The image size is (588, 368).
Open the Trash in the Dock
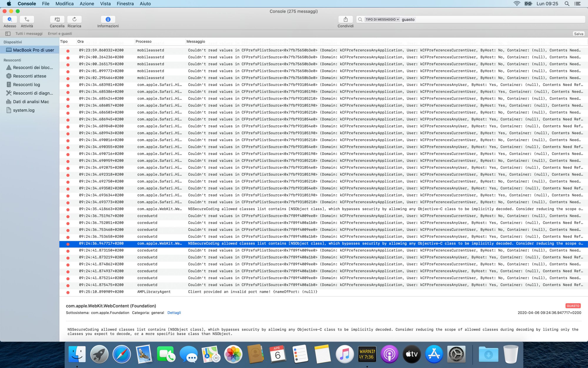tap(511, 354)
